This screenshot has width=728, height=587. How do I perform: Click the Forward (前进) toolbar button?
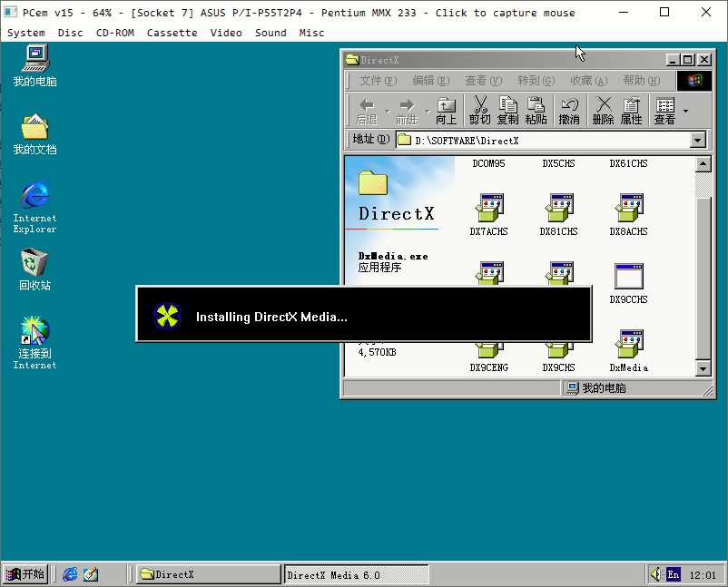coord(407,111)
